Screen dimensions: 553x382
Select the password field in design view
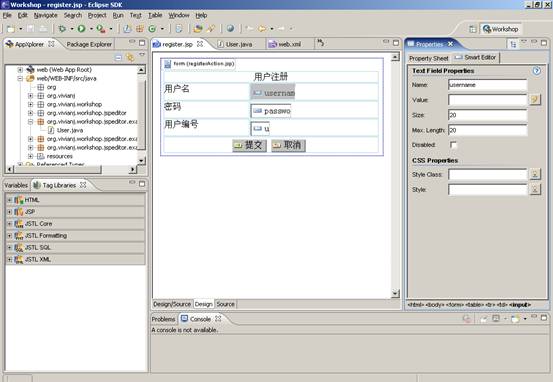click(271, 111)
